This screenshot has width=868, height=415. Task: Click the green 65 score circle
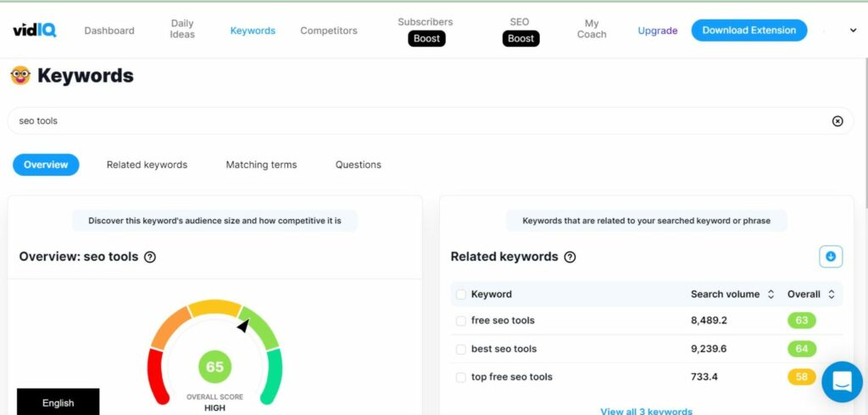[214, 367]
